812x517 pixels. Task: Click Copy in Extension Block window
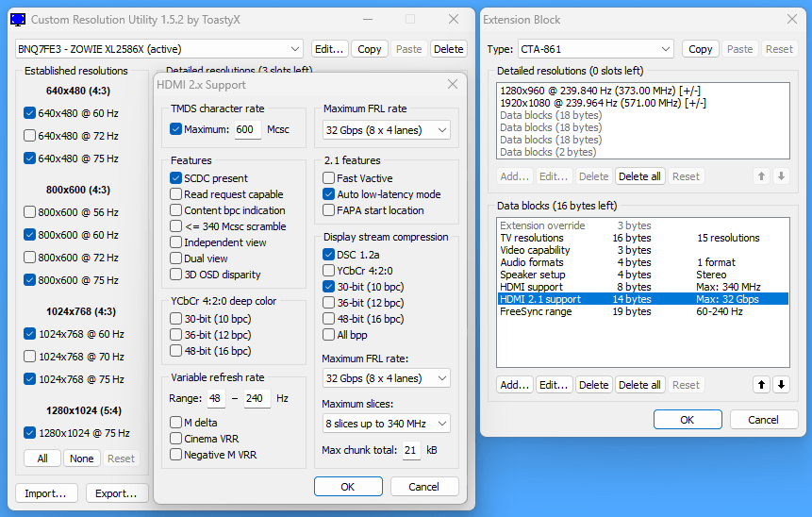click(x=700, y=49)
